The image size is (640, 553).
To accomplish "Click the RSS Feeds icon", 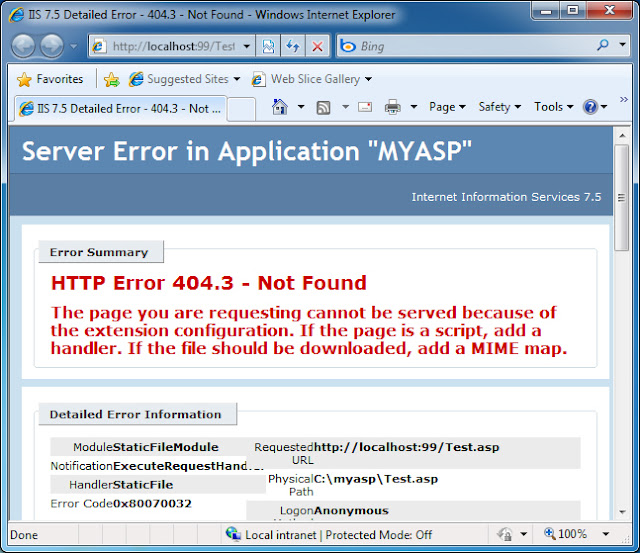I will point(323,108).
